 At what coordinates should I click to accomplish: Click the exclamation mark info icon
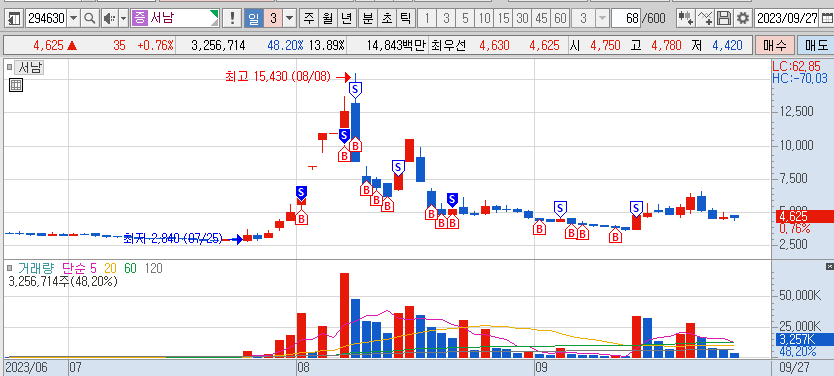(232, 19)
